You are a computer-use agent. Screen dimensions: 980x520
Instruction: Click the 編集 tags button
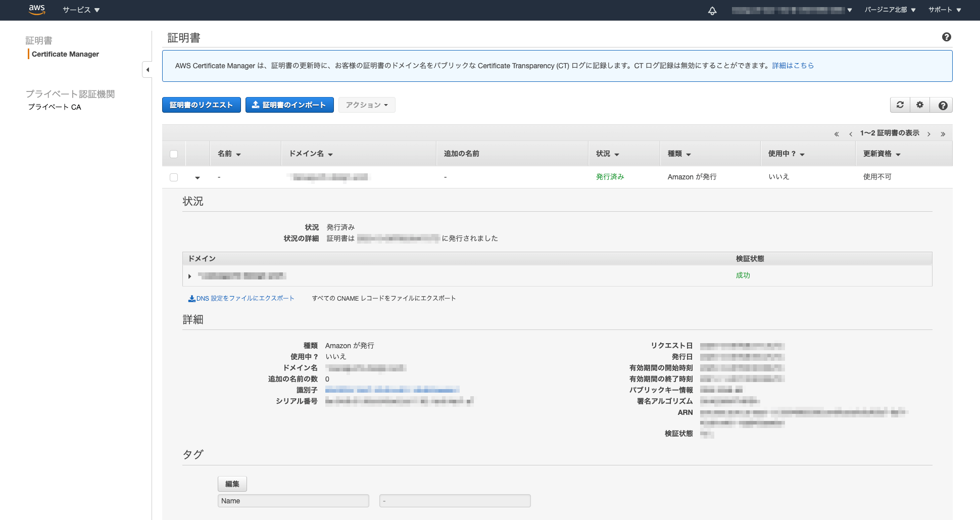click(232, 484)
